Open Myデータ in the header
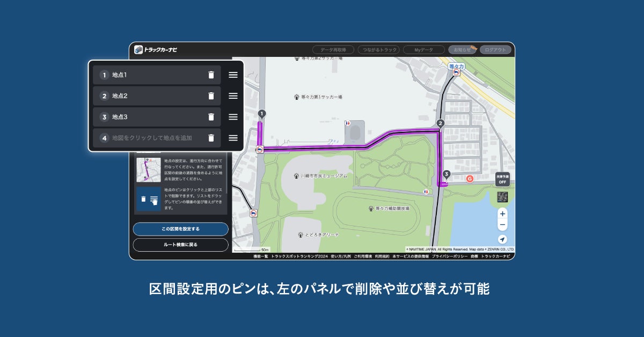 click(424, 49)
